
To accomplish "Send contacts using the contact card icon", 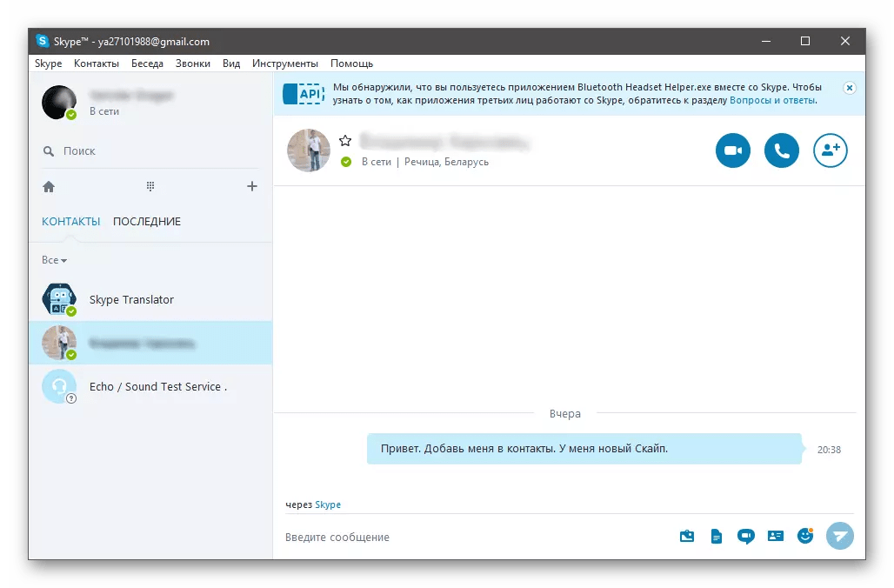I will (x=776, y=536).
